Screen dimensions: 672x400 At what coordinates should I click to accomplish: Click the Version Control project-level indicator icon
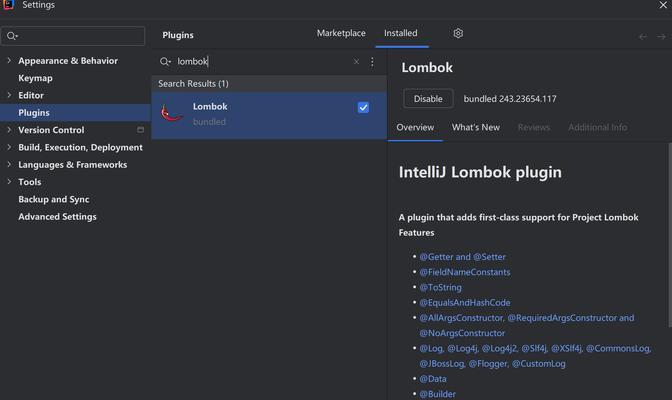140,129
